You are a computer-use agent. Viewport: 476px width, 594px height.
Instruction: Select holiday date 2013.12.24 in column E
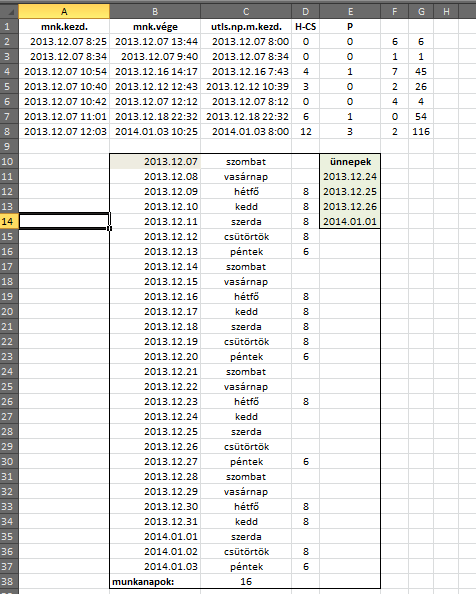click(x=350, y=177)
